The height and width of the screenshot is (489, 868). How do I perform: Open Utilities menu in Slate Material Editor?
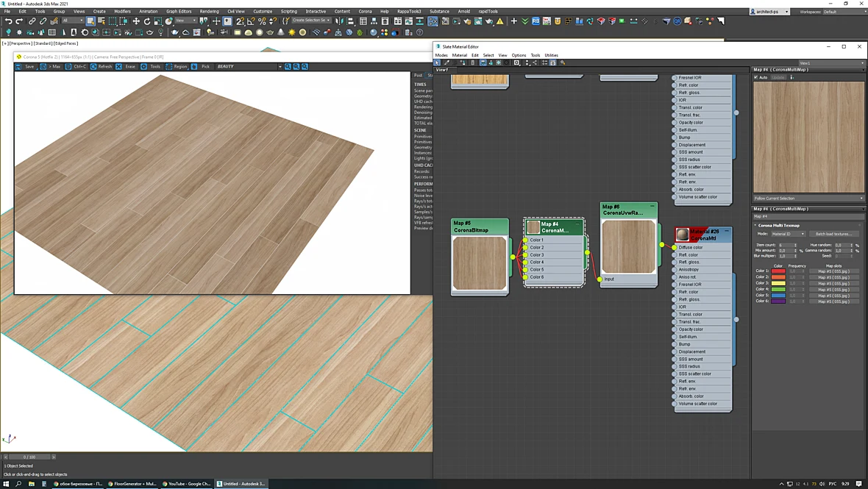click(x=552, y=55)
